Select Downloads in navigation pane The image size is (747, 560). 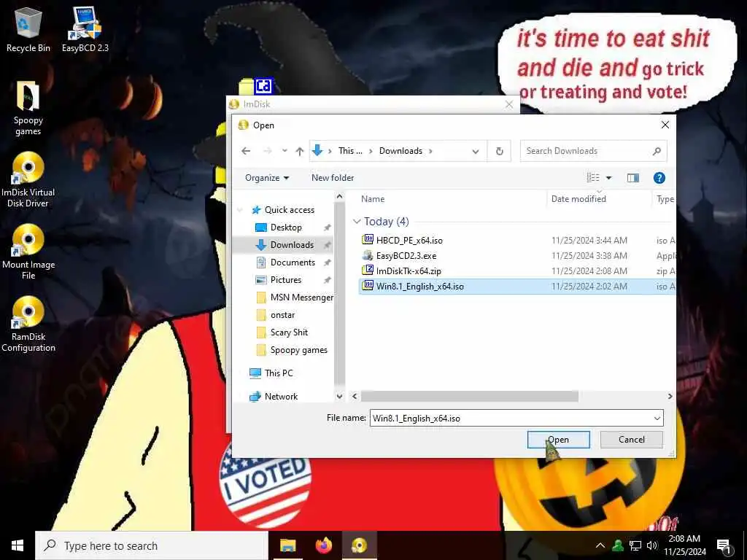click(x=292, y=245)
